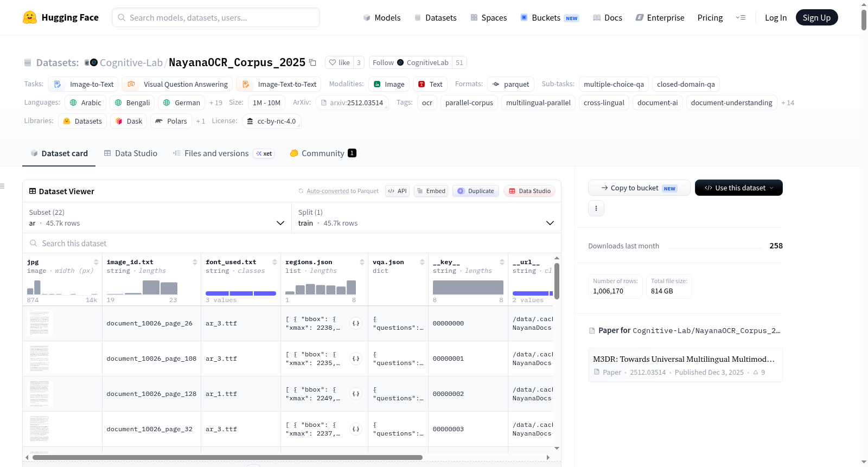Select the cc-by-nc-4.0 license tag

pos(271,121)
